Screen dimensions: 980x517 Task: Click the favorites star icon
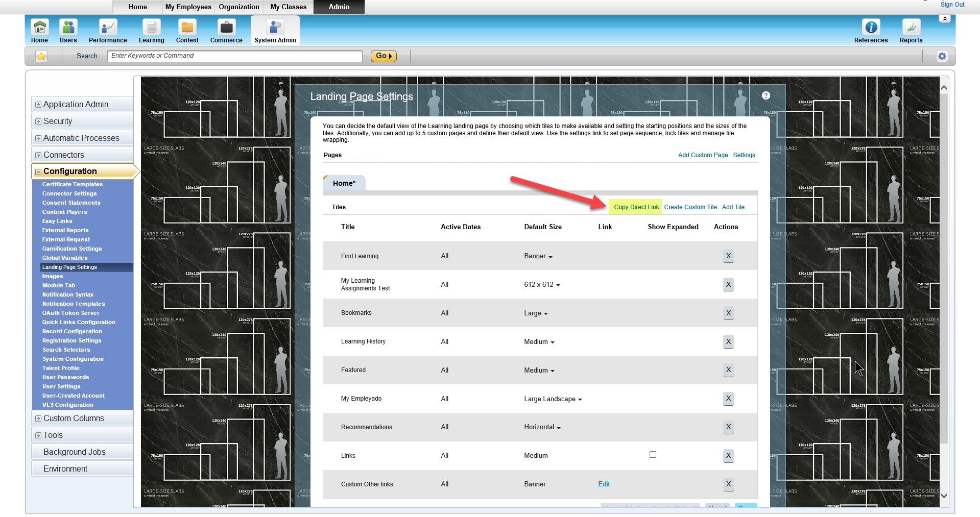click(x=41, y=56)
